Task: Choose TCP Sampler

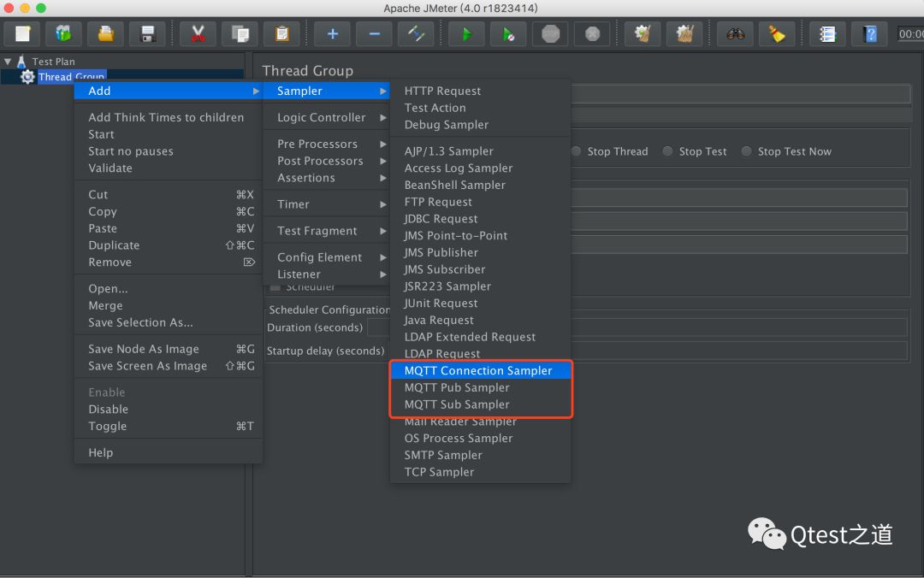Action: pos(480,472)
